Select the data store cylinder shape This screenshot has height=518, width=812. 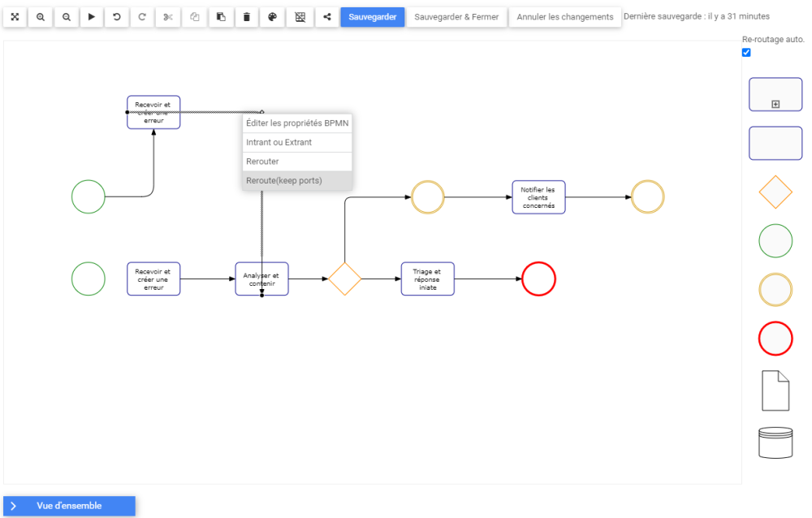coord(775,442)
